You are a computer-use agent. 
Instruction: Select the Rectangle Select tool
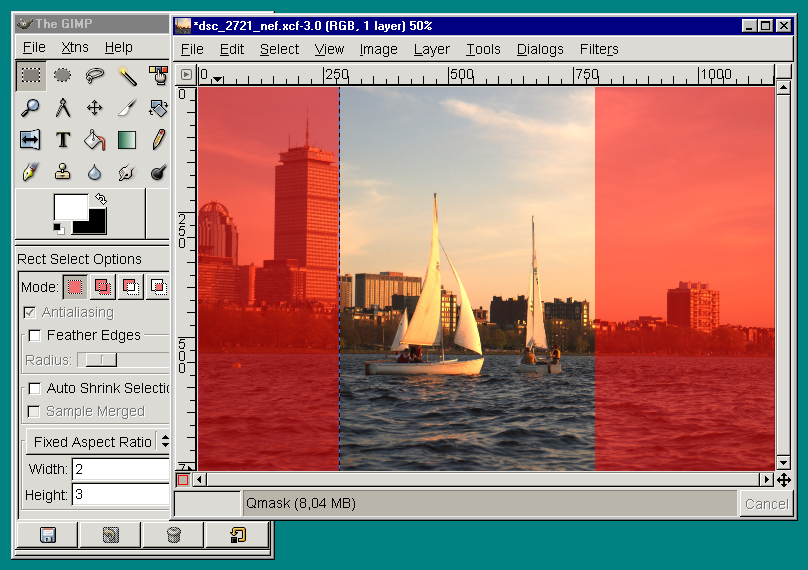click(31, 76)
